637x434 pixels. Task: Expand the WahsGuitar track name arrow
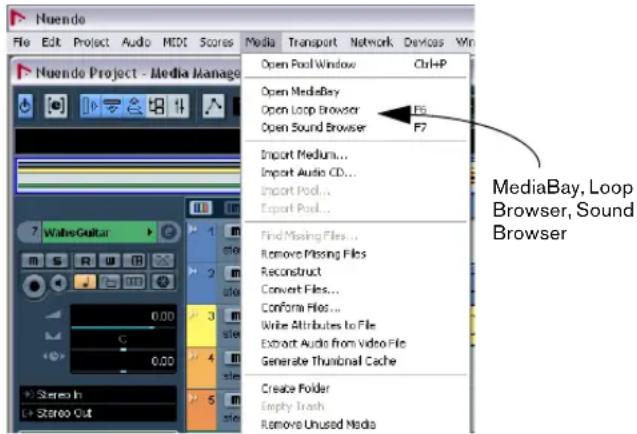point(150,232)
